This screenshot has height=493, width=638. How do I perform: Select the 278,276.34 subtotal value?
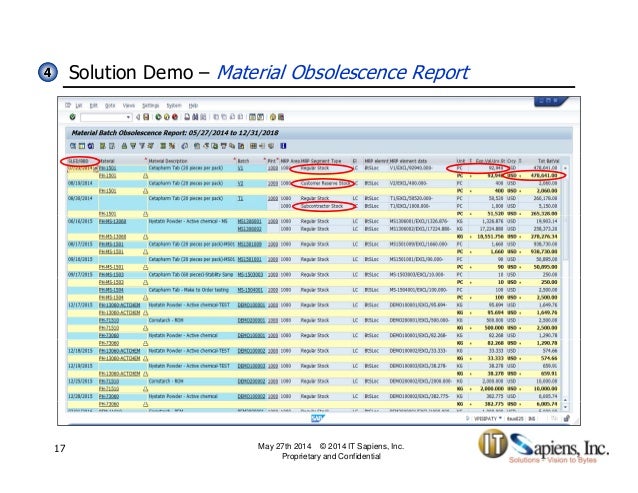pyautogui.click(x=544, y=237)
